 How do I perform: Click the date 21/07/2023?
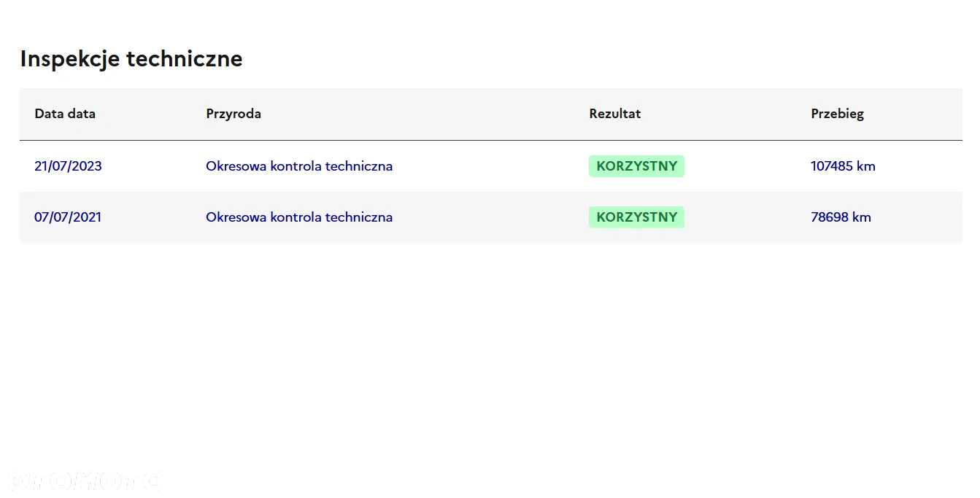68,166
